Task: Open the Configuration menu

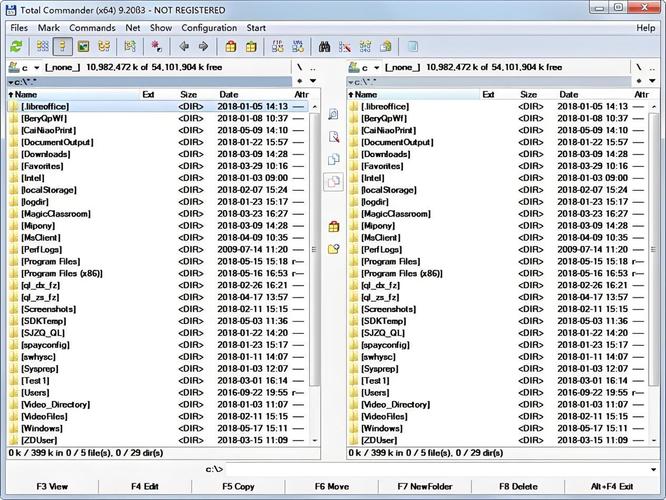Action: [x=209, y=28]
